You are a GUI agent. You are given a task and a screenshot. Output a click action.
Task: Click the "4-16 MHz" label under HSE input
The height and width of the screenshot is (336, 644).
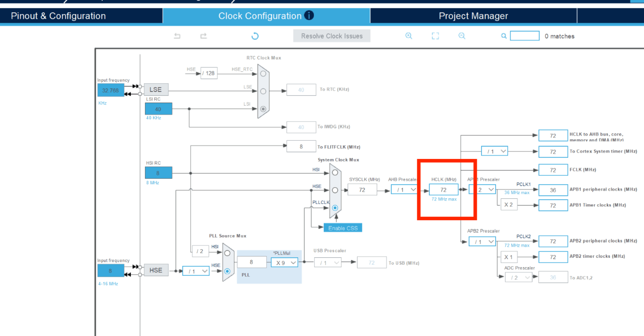tap(108, 284)
